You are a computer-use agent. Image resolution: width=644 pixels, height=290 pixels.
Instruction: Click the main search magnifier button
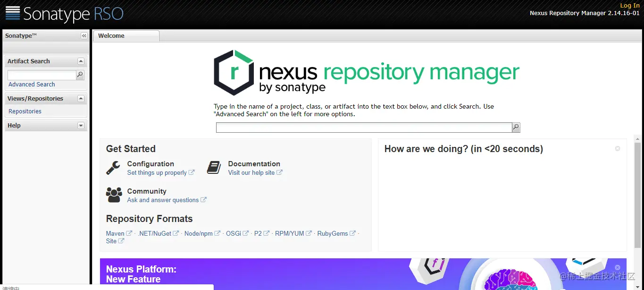(x=516, y=127)
